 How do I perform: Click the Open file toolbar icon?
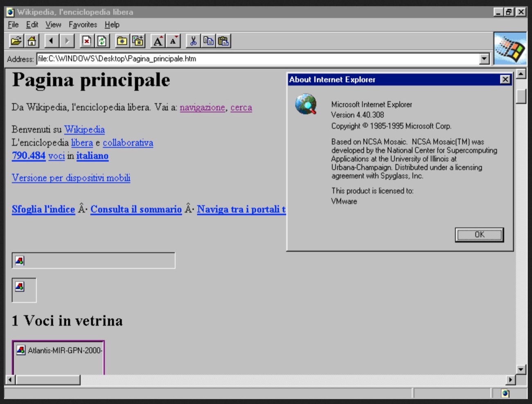pyautogui.click(x=16, y=41)
